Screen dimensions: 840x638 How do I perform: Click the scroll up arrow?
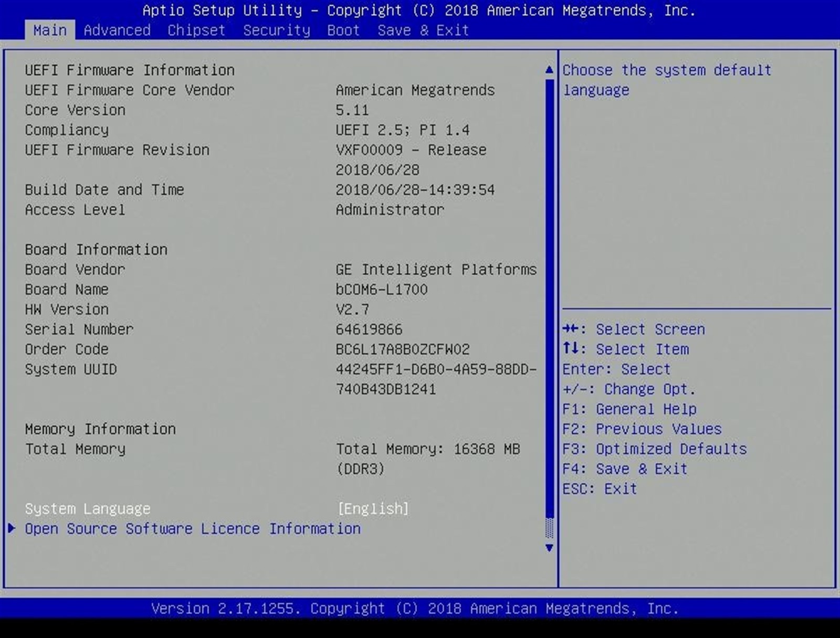[x=549, y=69]
